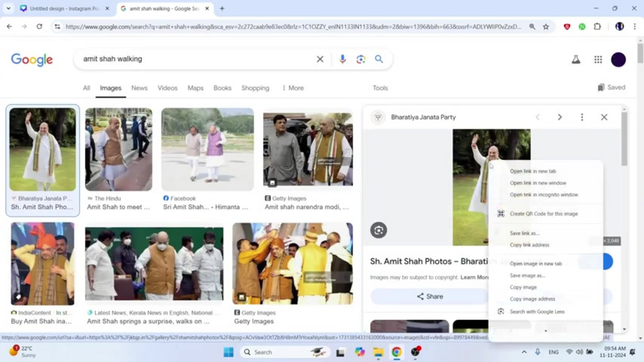This screenshot has width=644, height=362.
Task: Choose 'Copy image address' in context menu
Action: [x=532, y=299]
